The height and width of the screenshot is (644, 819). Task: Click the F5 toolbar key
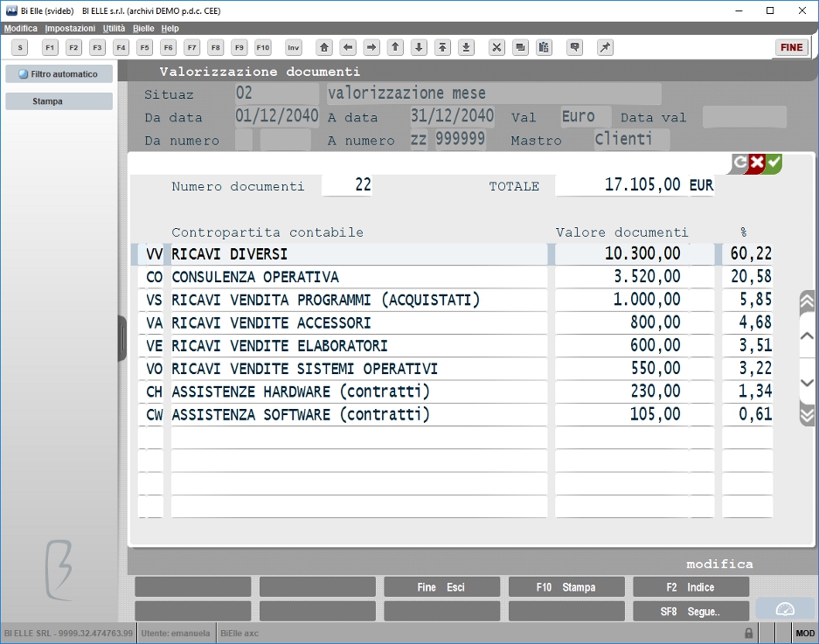pos(145,47)
